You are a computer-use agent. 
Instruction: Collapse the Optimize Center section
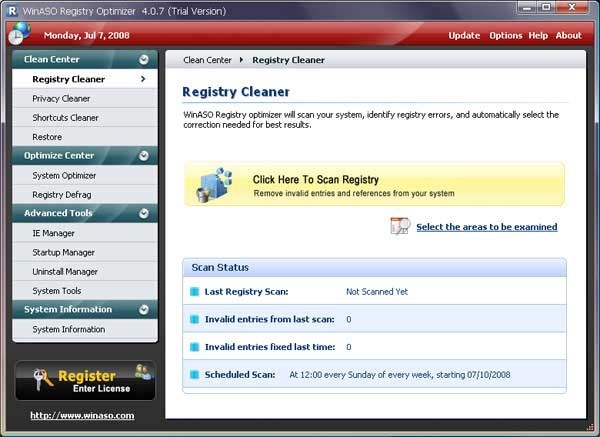point(144,156)
